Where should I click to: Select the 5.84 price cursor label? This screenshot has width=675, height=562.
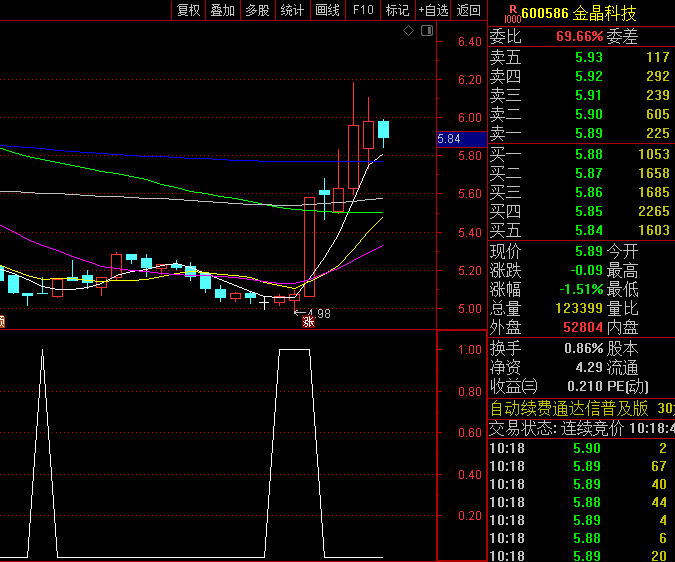click(461, 139)
